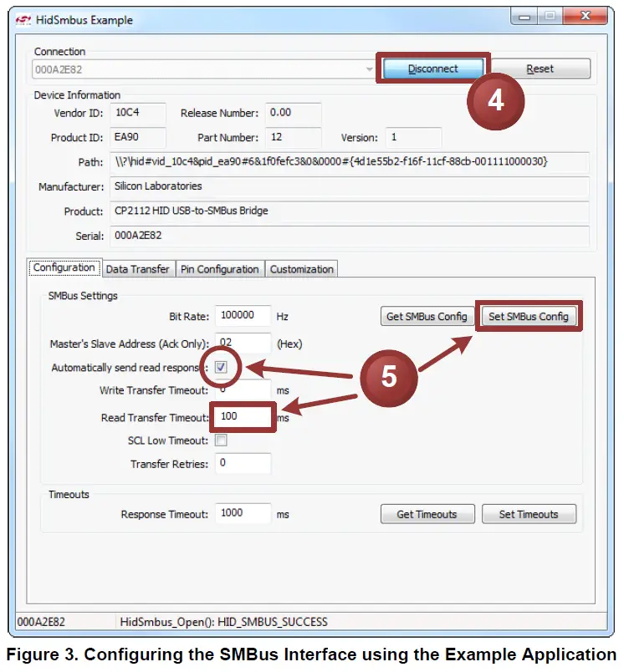The image size is (624, 672).
Task: Click the Part Number value 12
Action: coord(294,138)
